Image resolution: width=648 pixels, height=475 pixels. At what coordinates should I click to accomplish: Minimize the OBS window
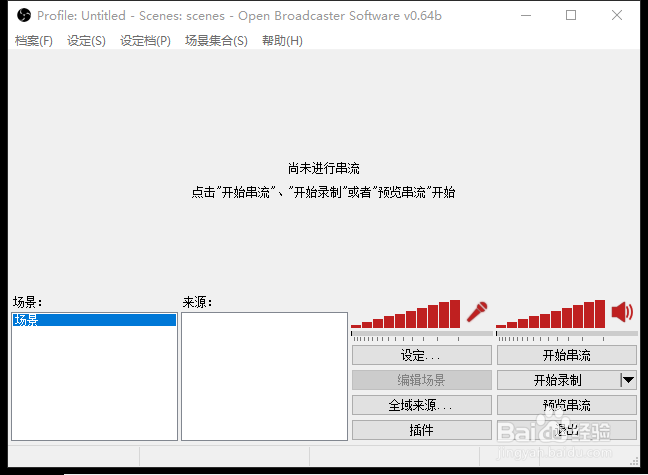pos(526,16)
